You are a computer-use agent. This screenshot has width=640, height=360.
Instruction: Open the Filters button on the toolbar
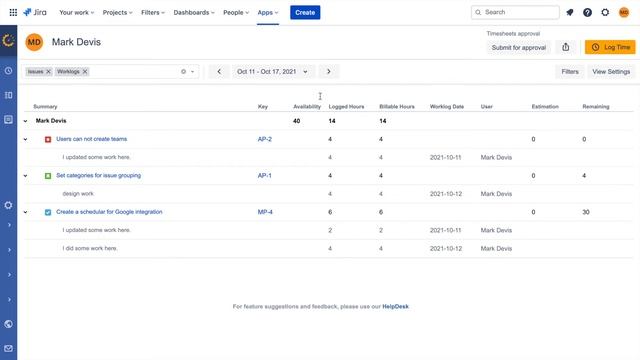tap(570, 71)
